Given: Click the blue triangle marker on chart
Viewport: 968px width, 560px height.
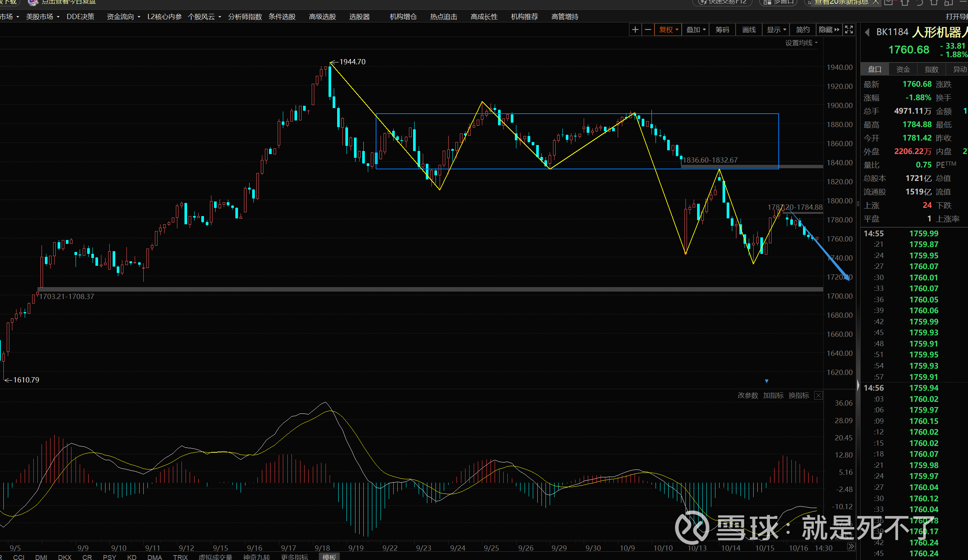Looking at the screenshot, I should 767,381.
